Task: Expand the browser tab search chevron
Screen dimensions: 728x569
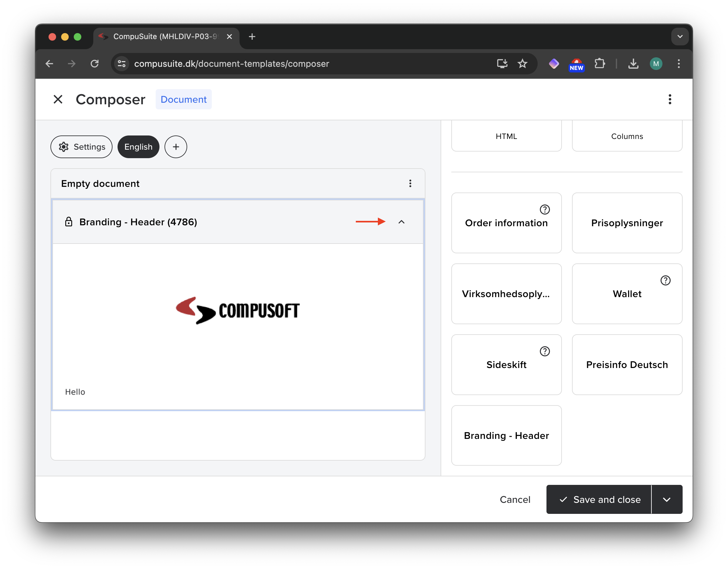Action: (680, 37)
